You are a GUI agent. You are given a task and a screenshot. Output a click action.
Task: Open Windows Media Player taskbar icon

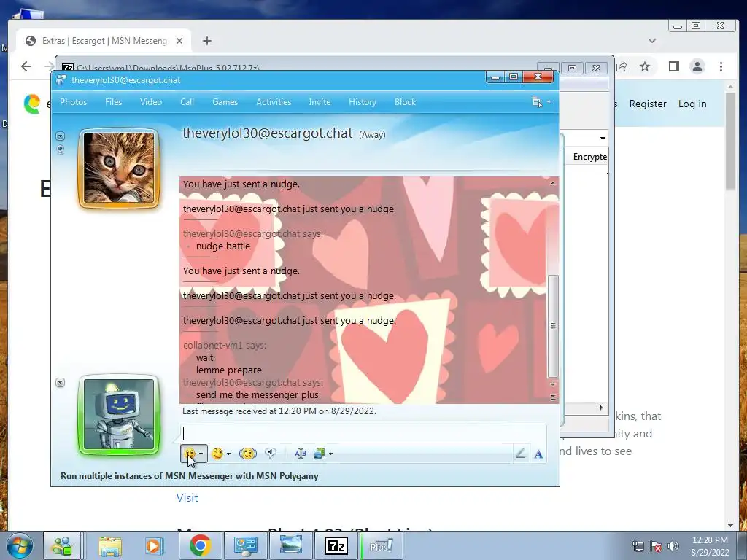[153, 545]
